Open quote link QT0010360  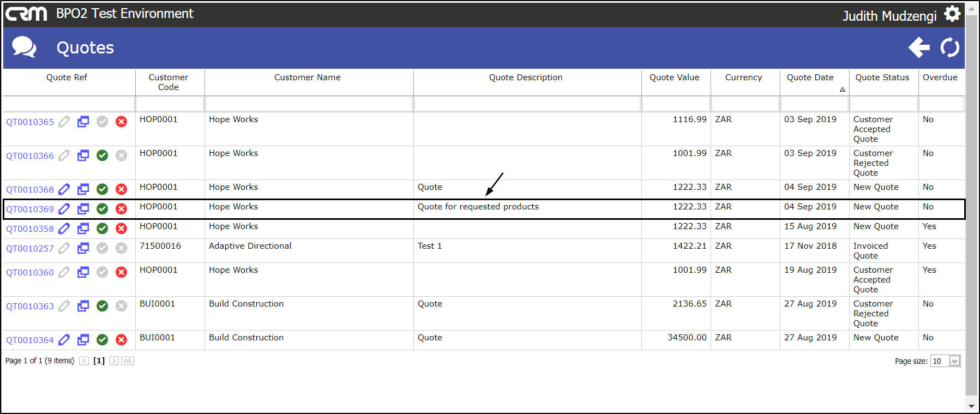pos(30,272)
